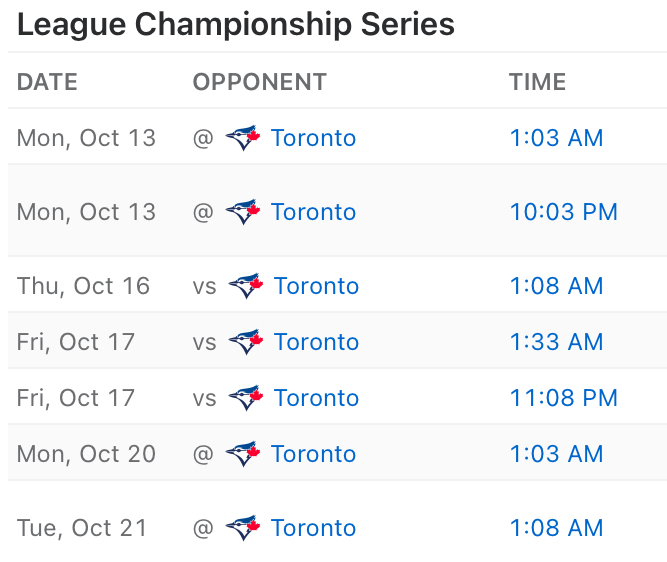Open 1:03 AM time link for Mon, Oct 20
Image resolution: width=667 pixels, height=562 pixels.
pyautogui.click(x=556, y=454)
